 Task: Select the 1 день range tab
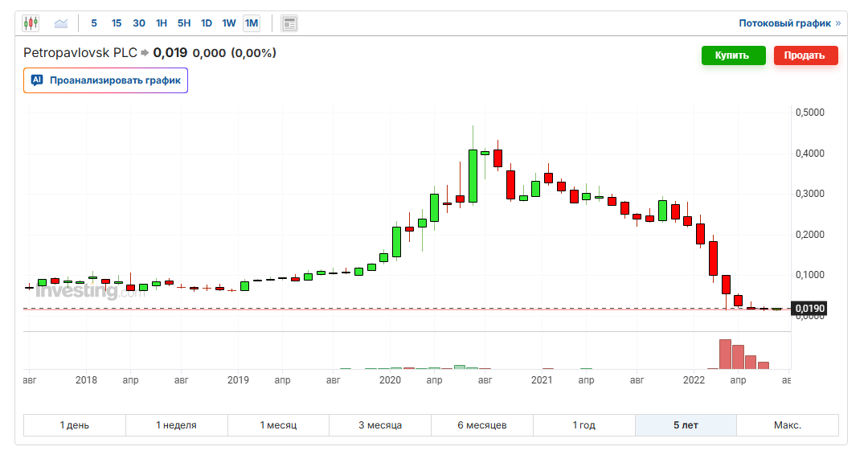pyautogui.click(x=75, y=425)
